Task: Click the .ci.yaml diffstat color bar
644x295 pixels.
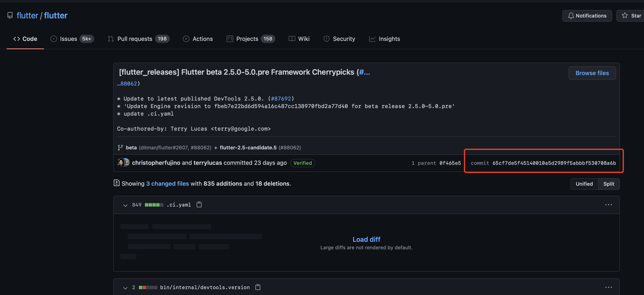Action: 154,205
